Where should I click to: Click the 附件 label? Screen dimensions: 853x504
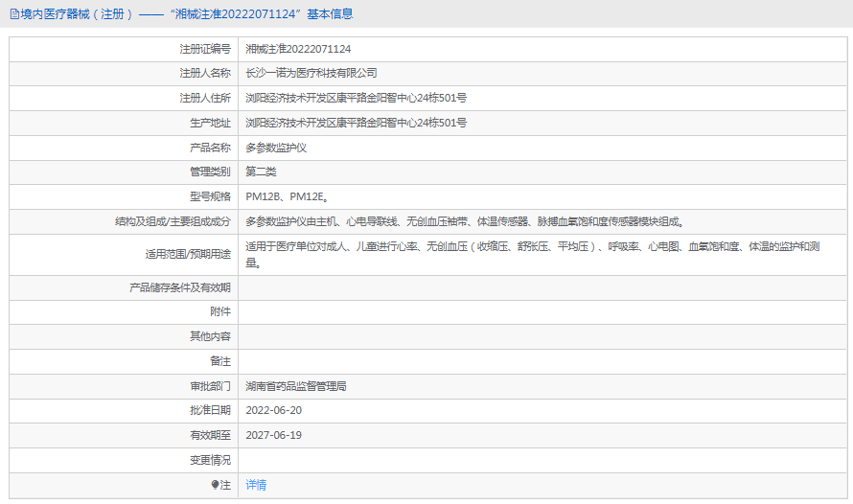220,311
